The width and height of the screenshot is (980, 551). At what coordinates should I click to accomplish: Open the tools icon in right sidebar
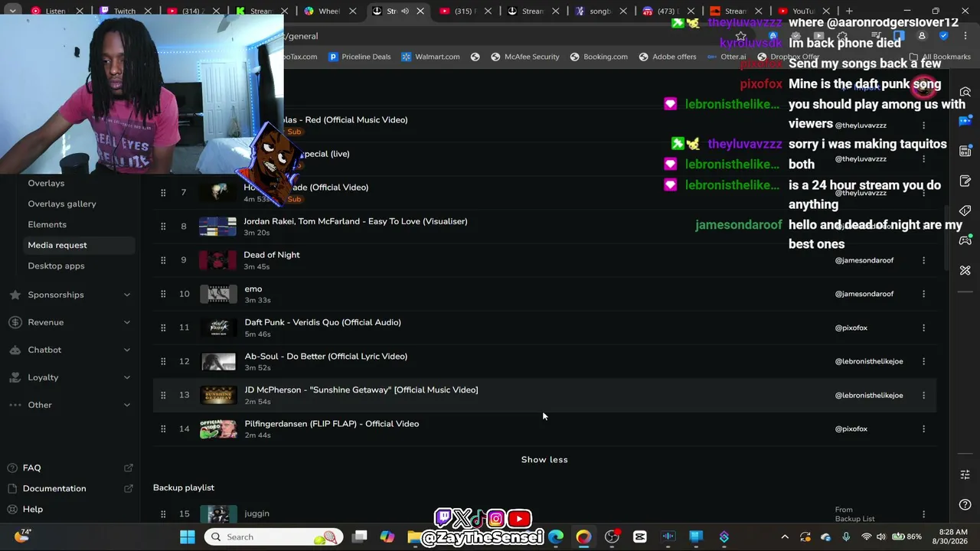tap(965, 270)
